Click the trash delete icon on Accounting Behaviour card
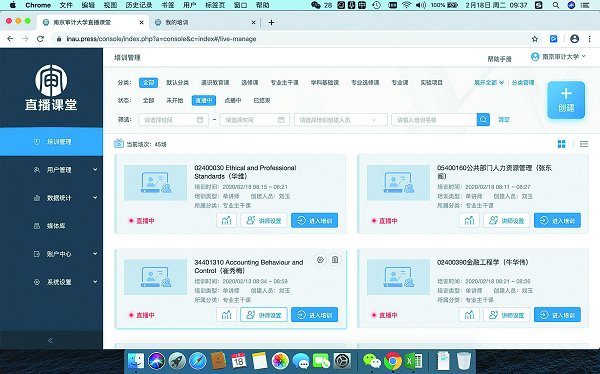Viewport: 600px width, 374px height. click(x=335, y=260)
